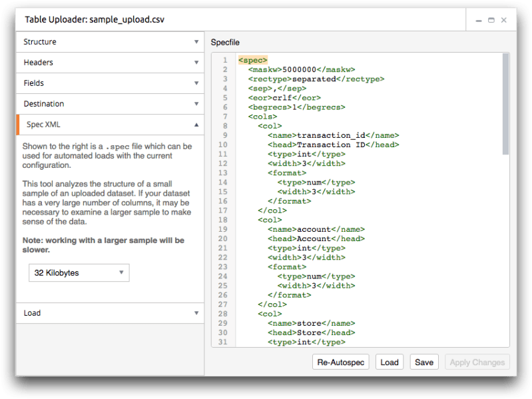The width and height of the screenshot is (532, 399).
Task: Expand the Fields section arrow
Action: point(196,83)
